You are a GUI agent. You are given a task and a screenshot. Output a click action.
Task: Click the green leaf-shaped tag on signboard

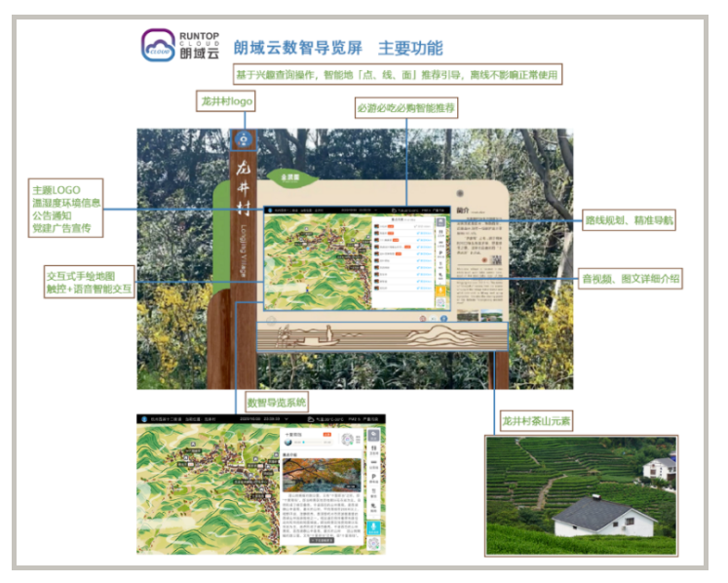(290, 178)
